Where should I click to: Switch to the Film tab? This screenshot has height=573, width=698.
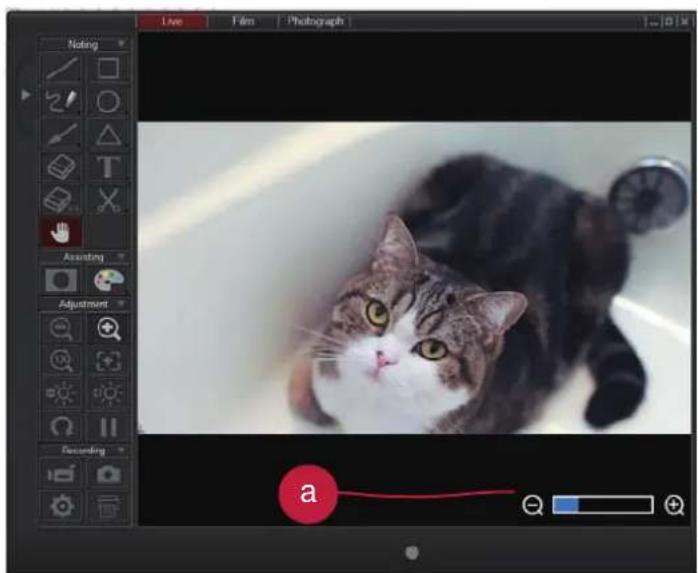point(243,21)
